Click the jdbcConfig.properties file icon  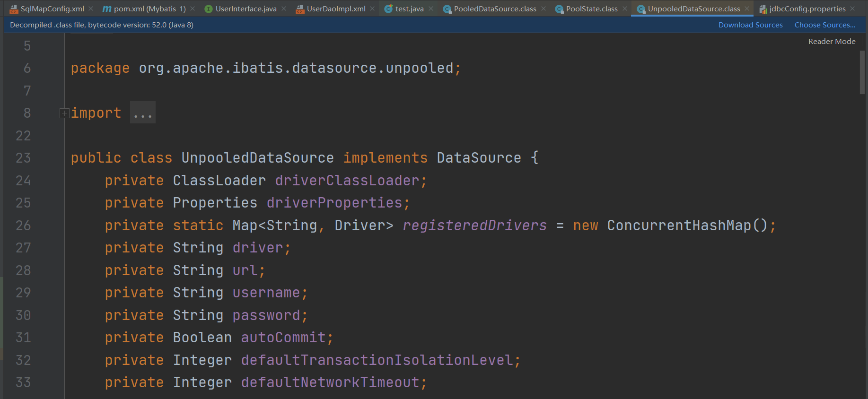pos(763,9)
